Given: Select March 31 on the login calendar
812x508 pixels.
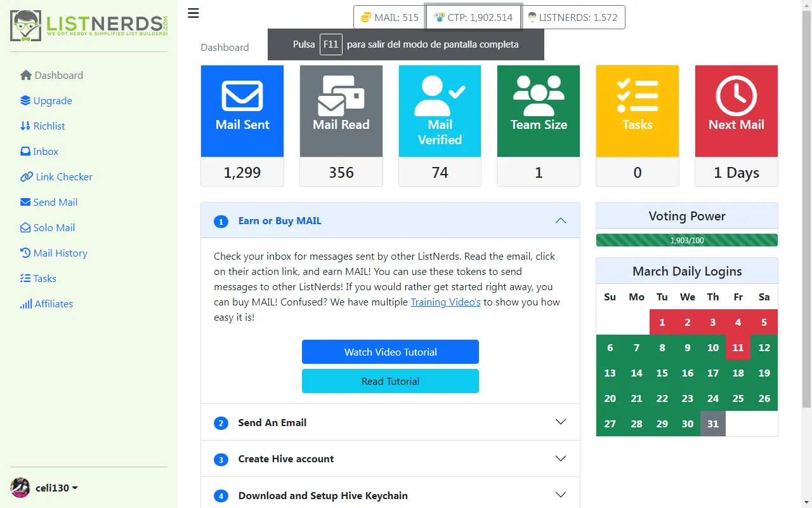Looking at the screenshot, I should 713,424.
